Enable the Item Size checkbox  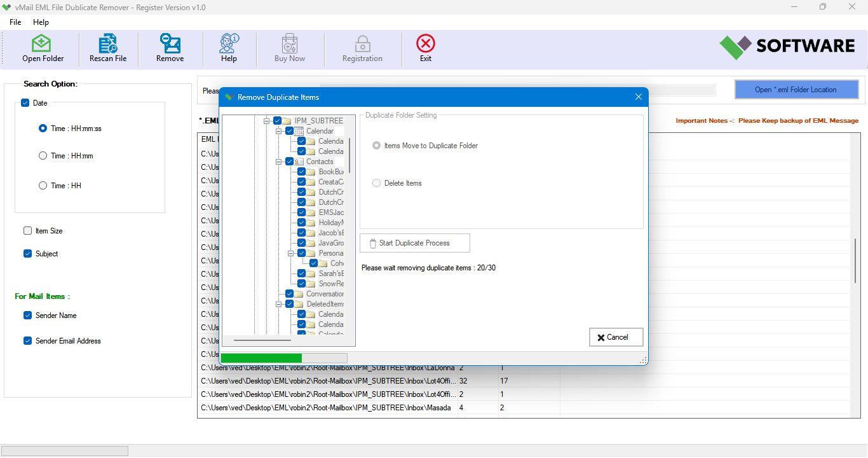[x=27, y=231]
